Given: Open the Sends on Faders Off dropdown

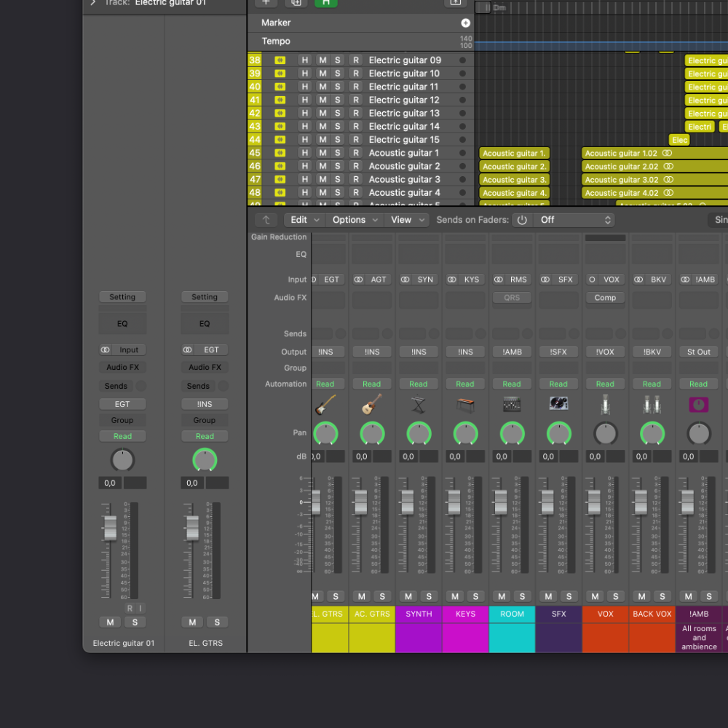Looking at the screenshot, I should click(x=575, y=219).
